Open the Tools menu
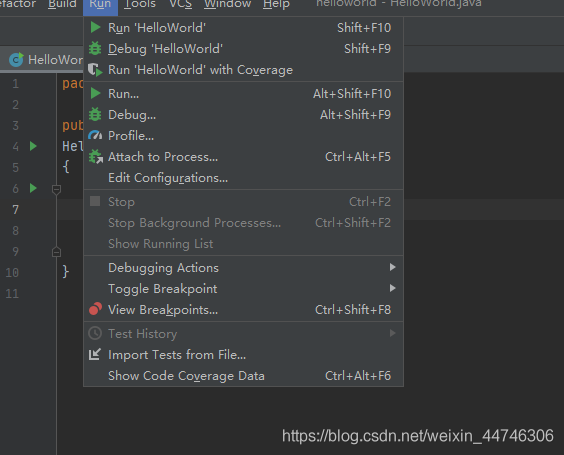 [x=140, y=4]
